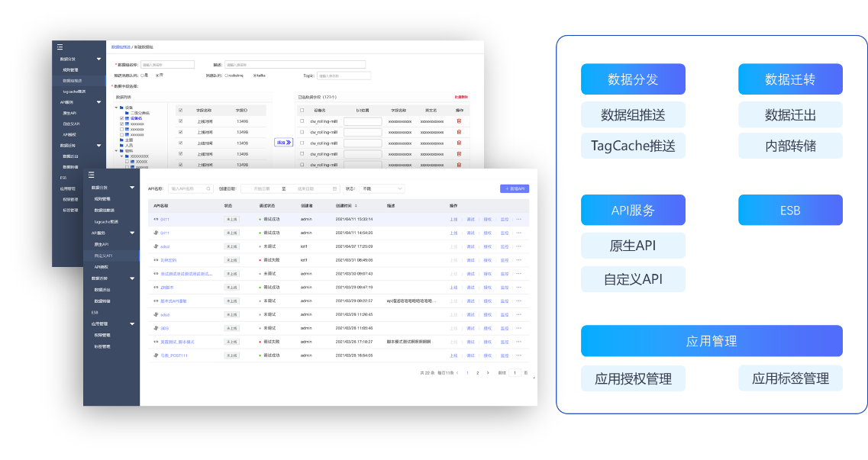Click page jump number field
Image resolution: width=868 pixels, height=460 pixels.
[x=515, y=372]
